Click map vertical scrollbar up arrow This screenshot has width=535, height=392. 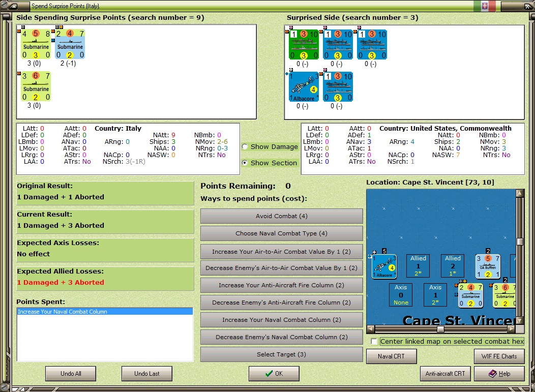click(x=520, y=193)
